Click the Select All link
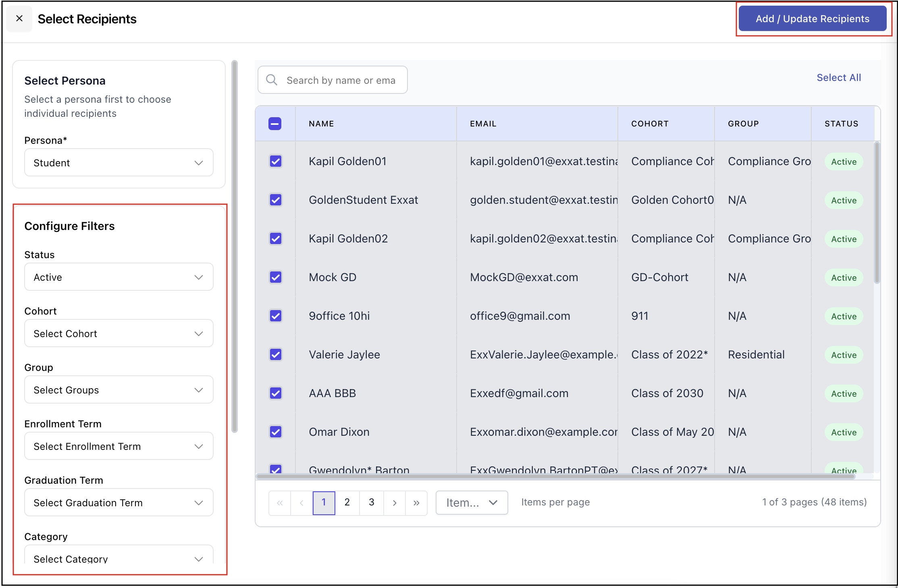This screenshot has height=588, width=898. (838, 78)
